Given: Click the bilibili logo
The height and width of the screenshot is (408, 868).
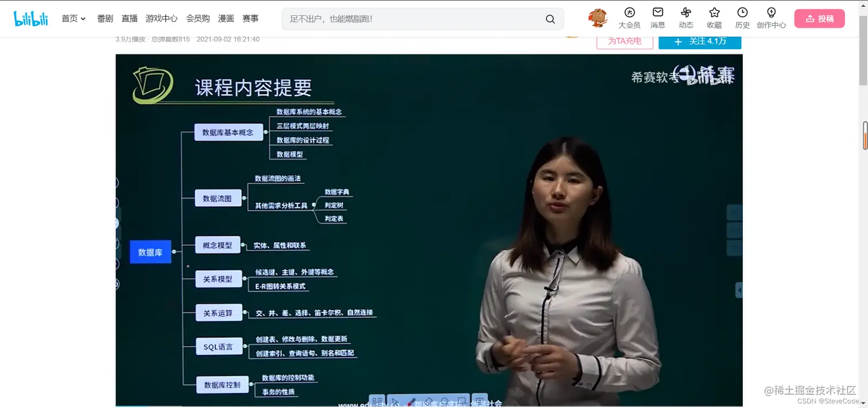Looking at the screenshot, I should [x=30, y=18].
